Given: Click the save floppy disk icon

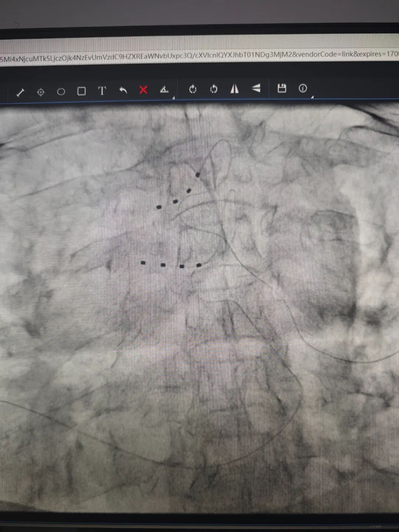Looking at the screenshot, I should 282,88.
